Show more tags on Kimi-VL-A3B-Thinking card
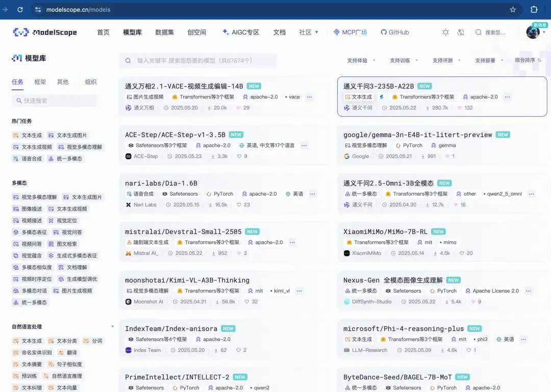The image size is (551, 392). pos(299,291)
